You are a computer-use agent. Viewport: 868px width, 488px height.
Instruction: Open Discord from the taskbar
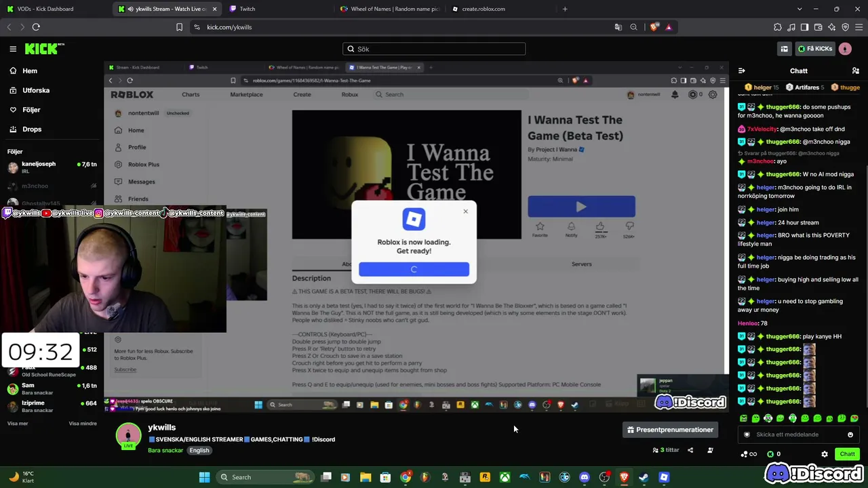point(585,477)
